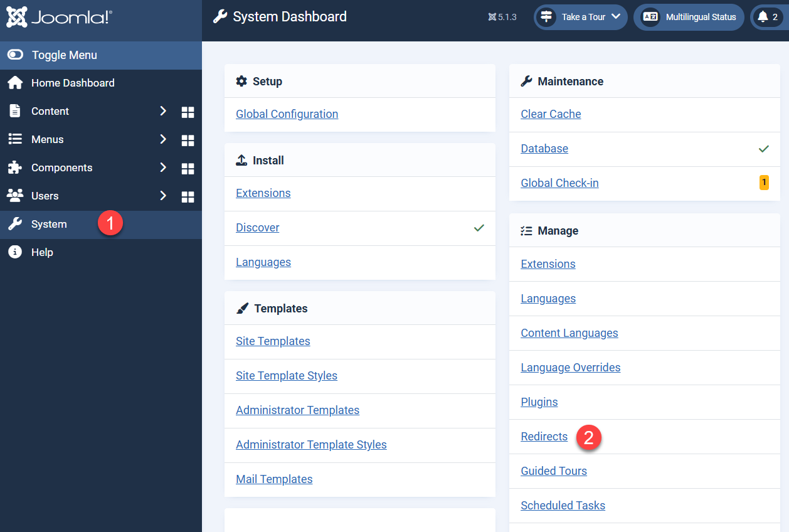Viewport: 789px width, 532px height.
Task: Open the Take a Tour dropdown
Action: 580,17
